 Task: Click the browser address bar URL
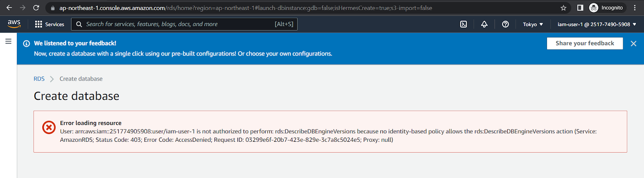pos(246,8)
